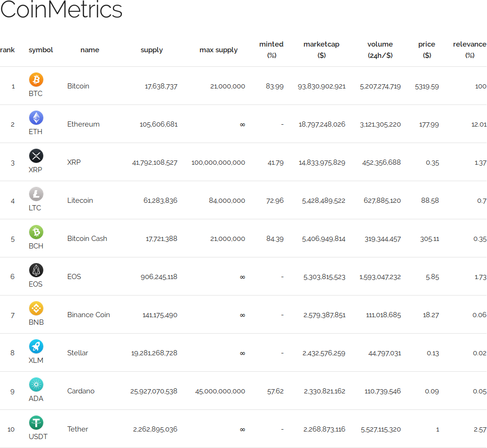Select Tether relevance 2.57
487x448 pixels.
pos(480,429)
